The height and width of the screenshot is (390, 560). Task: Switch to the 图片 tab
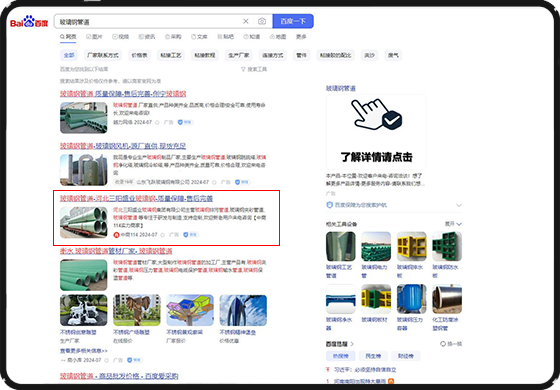coord(94,36)
